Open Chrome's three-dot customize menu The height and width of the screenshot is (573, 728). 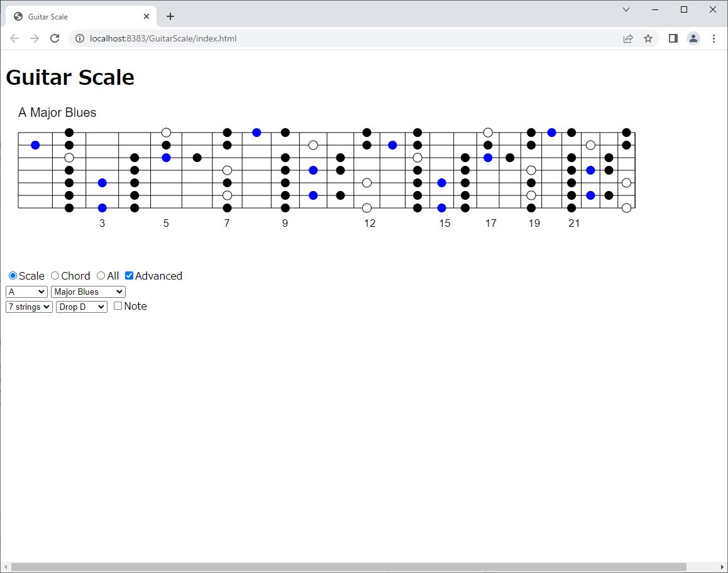tap(714, 38)
